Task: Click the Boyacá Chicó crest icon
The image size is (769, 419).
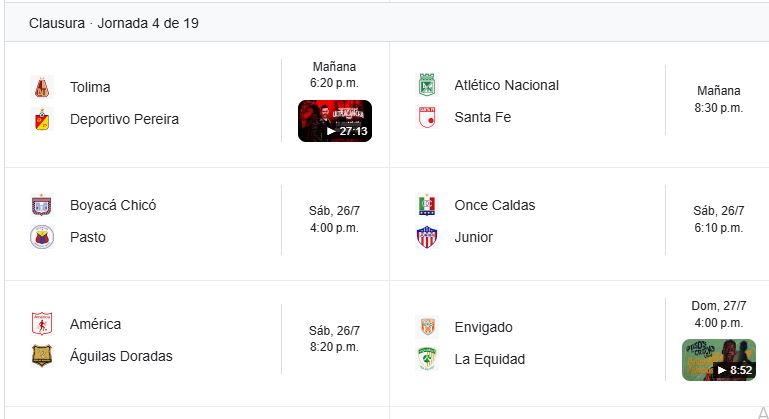Action: (42, 205)
